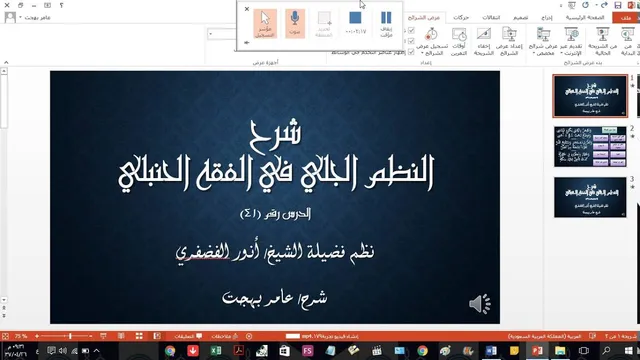Click the speaker audio icon on slide
640x360 pixels.
(479, 304)
